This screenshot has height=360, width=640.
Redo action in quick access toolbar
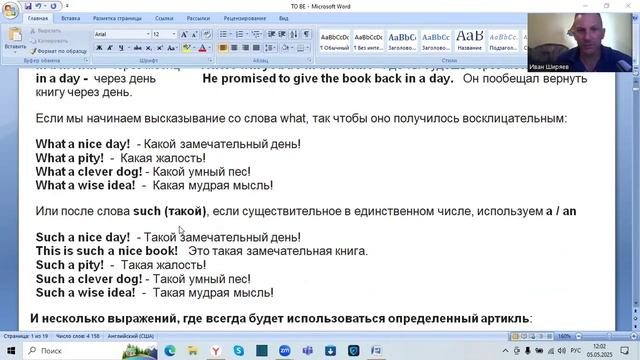[x=53, y=6]
